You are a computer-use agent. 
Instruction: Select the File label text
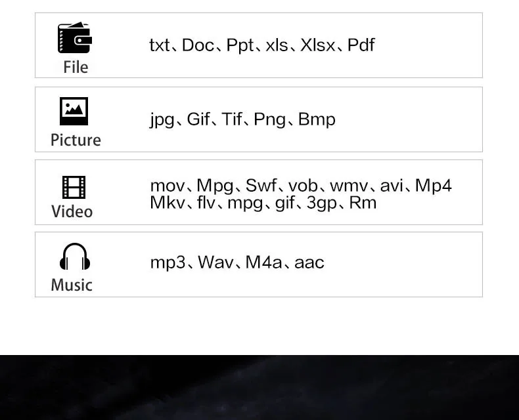click(76, 67)
